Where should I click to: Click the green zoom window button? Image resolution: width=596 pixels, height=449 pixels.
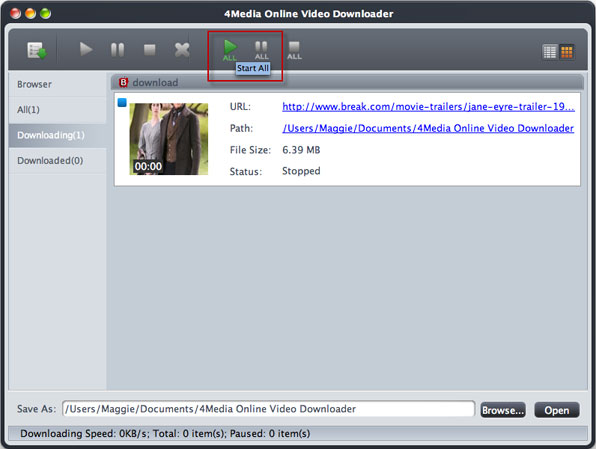(x=46, y=14)
